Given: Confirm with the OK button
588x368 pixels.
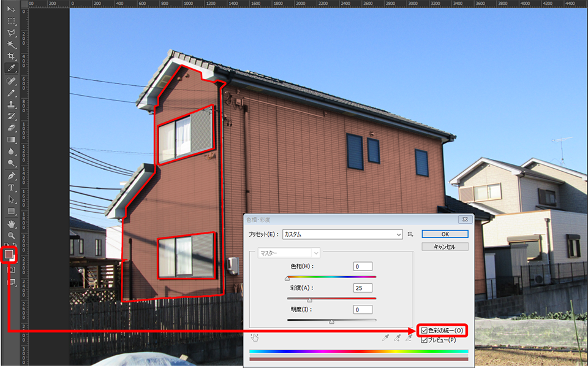Looking at the screenshot, I should point(445,234).
